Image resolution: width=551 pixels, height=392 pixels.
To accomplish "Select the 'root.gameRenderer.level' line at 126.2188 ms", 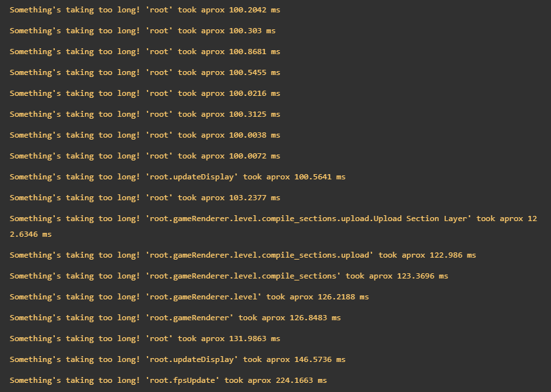I will [189, 297].
